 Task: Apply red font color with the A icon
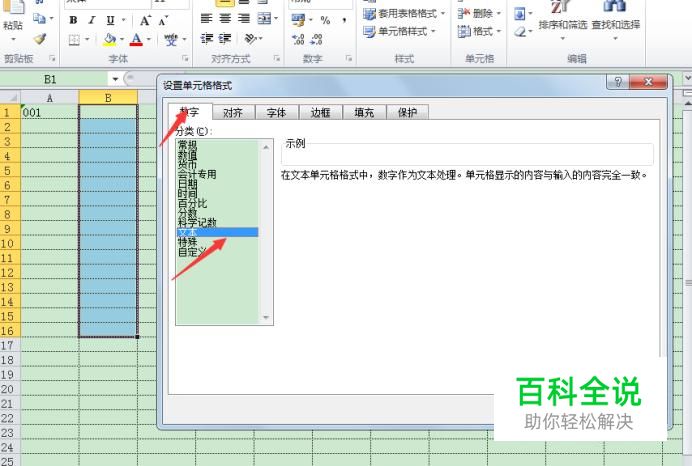(x=136, y=40)
